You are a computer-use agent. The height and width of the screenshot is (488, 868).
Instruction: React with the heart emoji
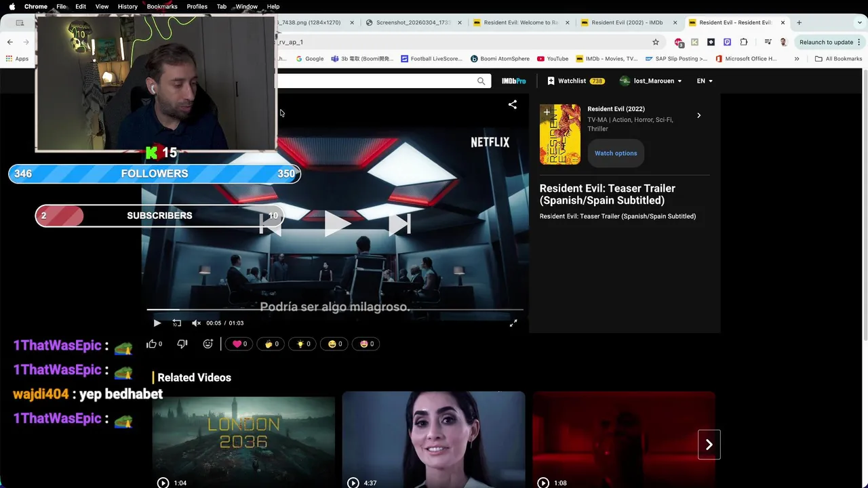coord(239,344)
